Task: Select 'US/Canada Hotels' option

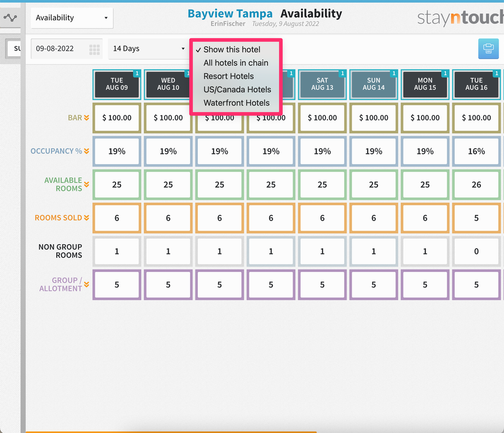Action: (237, 90)
